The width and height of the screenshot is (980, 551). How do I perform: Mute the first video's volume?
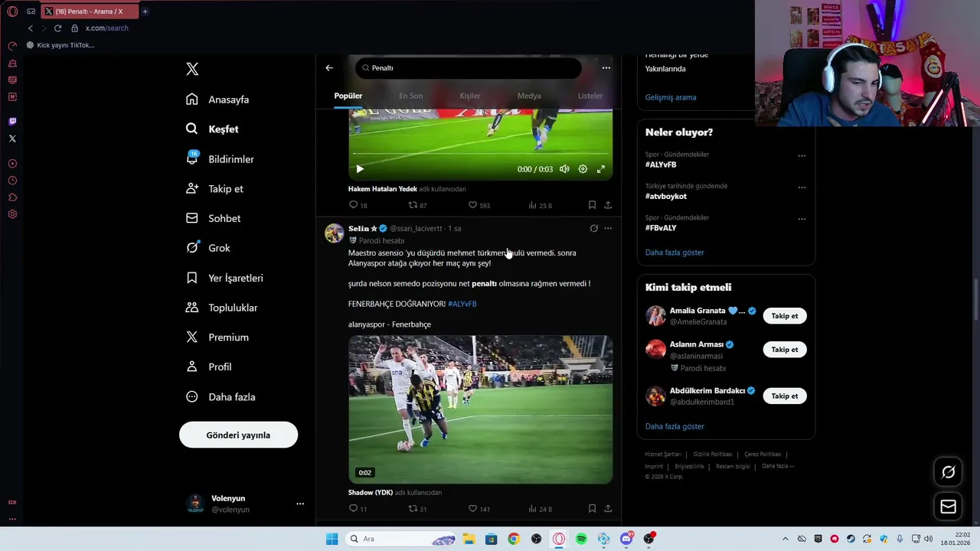pyautogui.click(x=564, y=169)
